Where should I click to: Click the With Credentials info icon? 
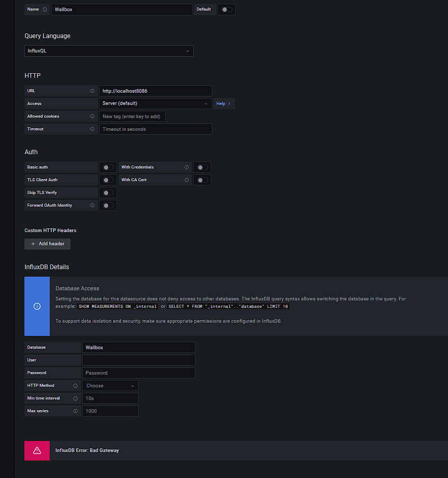coord(186,167)
